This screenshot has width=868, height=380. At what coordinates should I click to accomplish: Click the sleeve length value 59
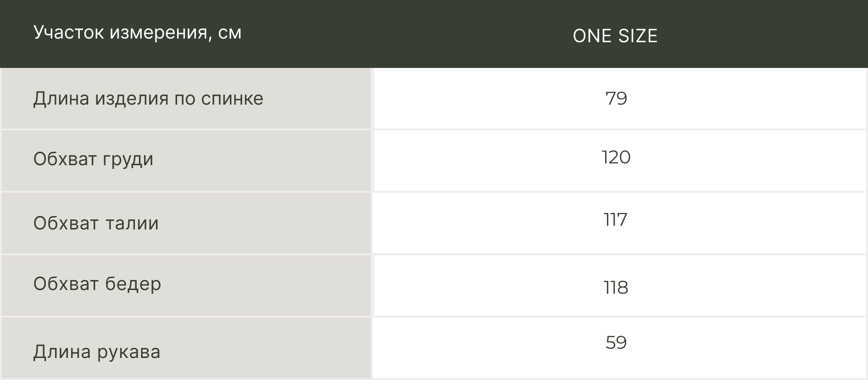[x=616, y=343]
